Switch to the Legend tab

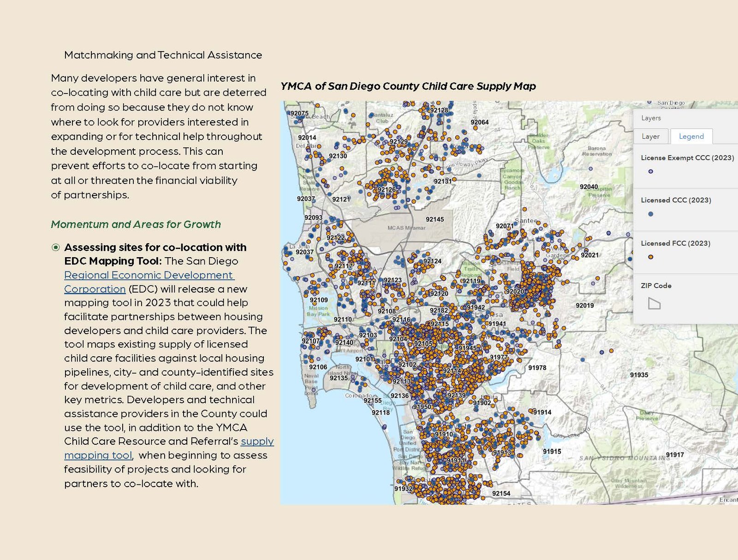pyautogui.click(x=691, y=136)
